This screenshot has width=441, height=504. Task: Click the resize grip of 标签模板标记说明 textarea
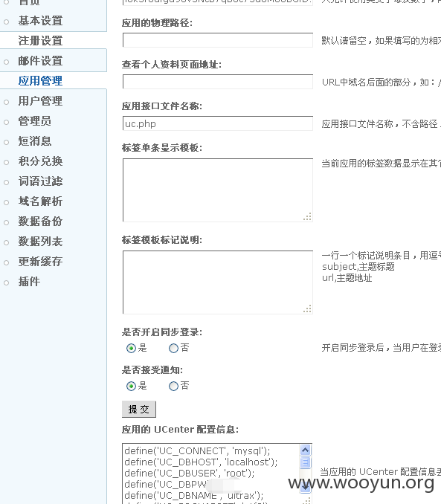click(x=307, y=309)
